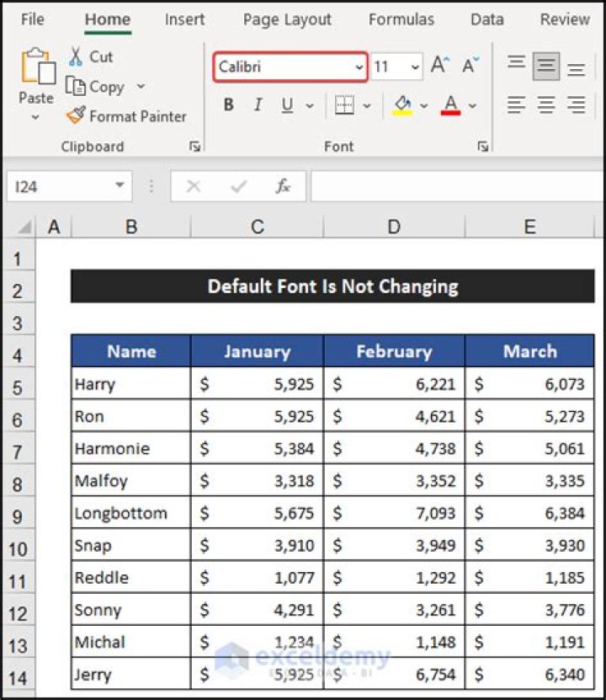Select the February header cell
Viewport: 606px width, 700px height.
[x=394, y=351]
